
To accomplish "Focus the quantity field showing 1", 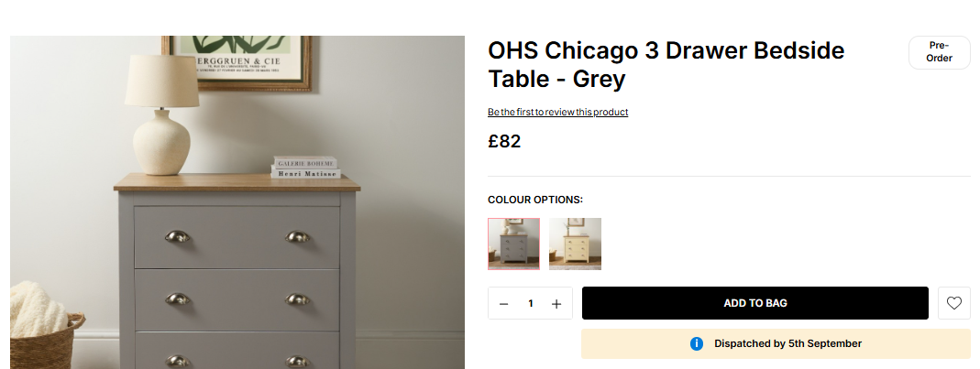I will tap(530, 304).
